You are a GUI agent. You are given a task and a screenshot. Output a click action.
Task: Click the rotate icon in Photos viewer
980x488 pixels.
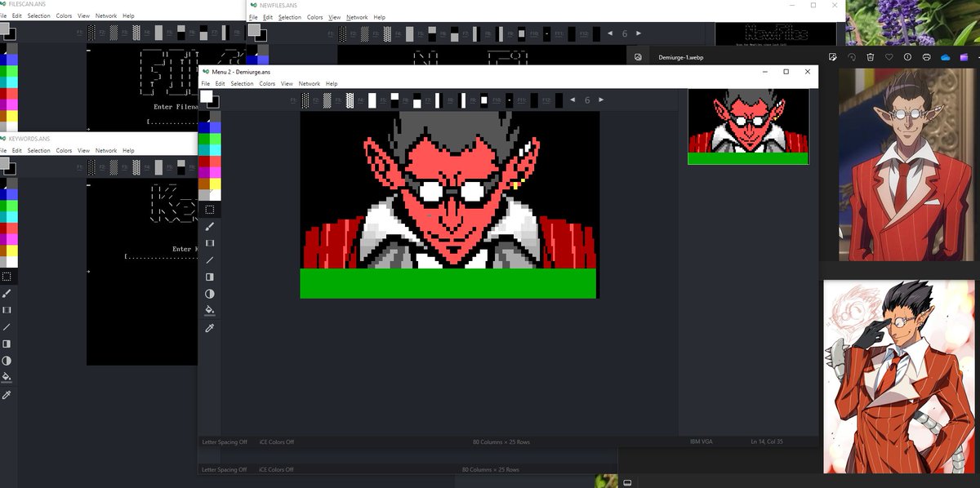(x=851, y=57)
